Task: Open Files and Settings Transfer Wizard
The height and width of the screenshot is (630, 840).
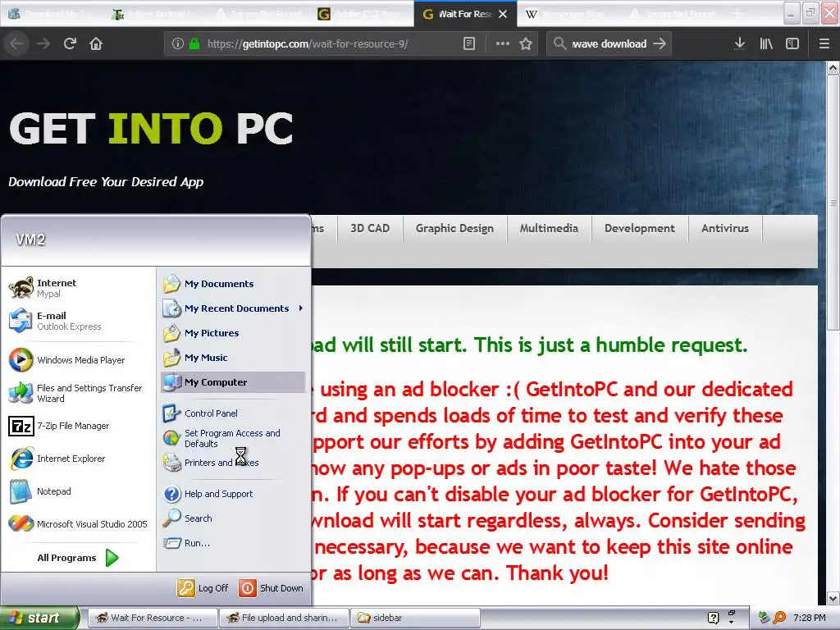Action: click(78, 393)
